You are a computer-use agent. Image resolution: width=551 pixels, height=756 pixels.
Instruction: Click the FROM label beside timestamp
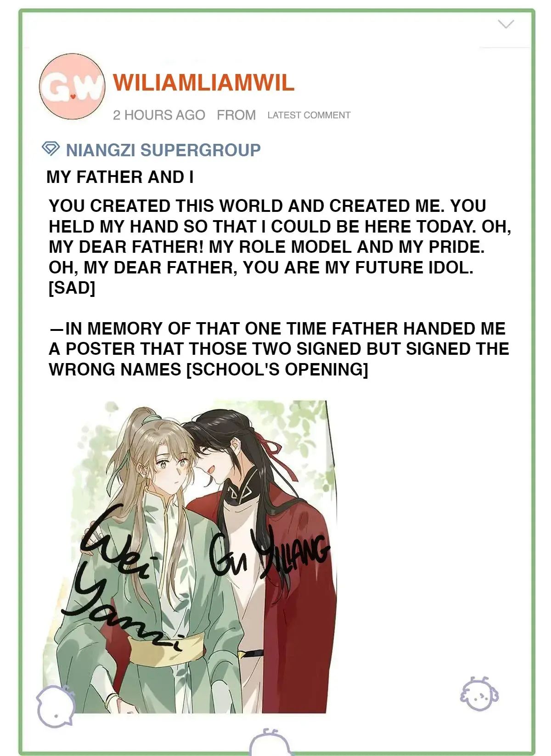coord(236,115)
